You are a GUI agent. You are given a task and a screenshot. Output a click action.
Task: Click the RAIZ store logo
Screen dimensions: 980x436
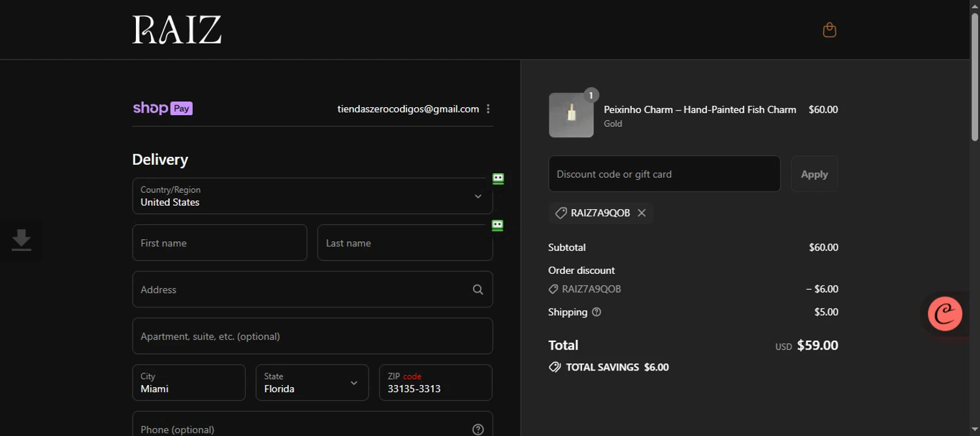(177, 30)
